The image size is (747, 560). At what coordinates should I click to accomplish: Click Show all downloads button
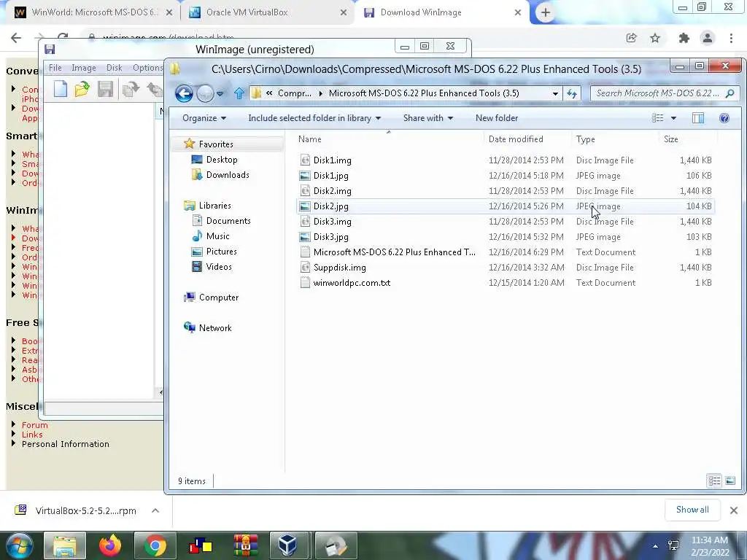692,510
